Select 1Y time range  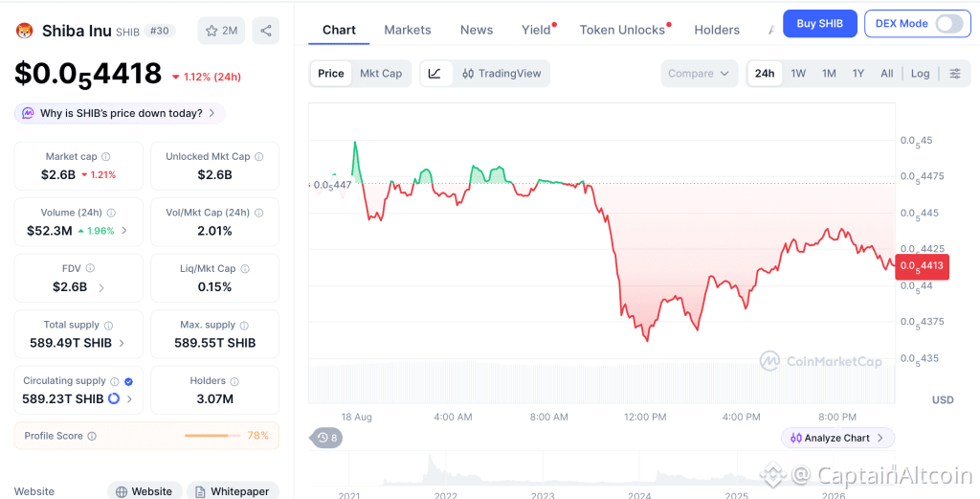point(858,74)
